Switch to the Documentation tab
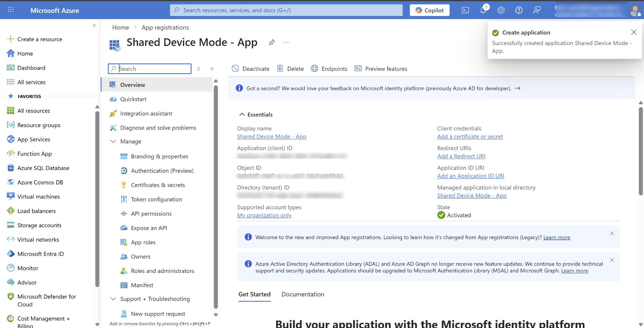Image resolution: width=644 pixels, height=328 pixels. (302, 294)
